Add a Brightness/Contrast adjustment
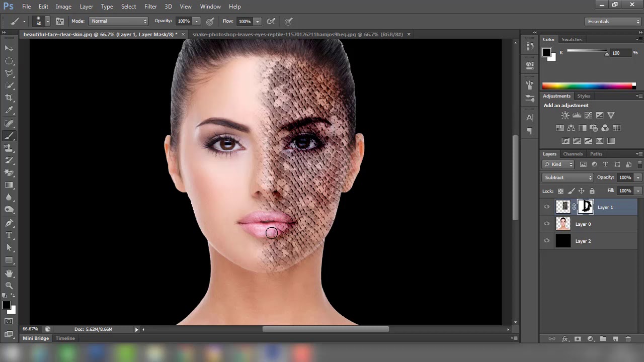Screen dimensions: 644x362 point(566,115)
